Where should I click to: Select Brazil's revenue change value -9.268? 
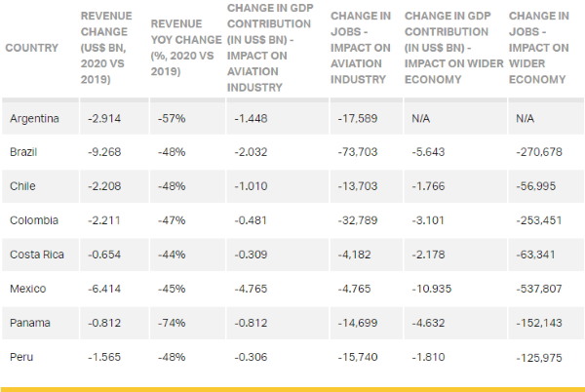click(101, 152)
